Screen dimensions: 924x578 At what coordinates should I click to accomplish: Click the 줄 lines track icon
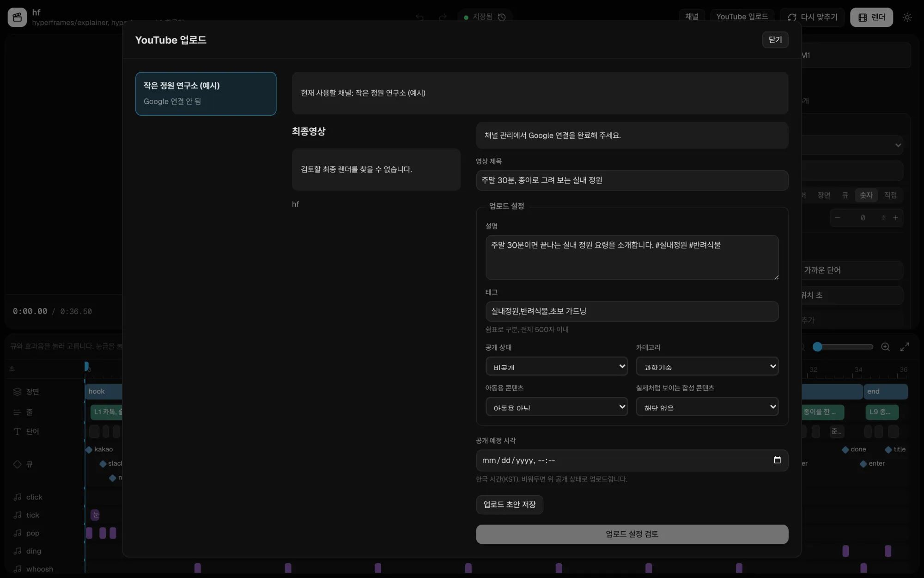[17, 412]
